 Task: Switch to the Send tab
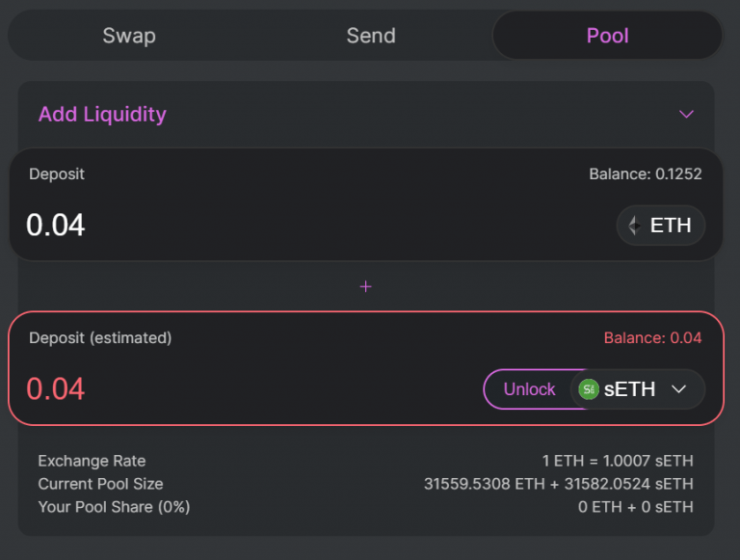(371, 36)
